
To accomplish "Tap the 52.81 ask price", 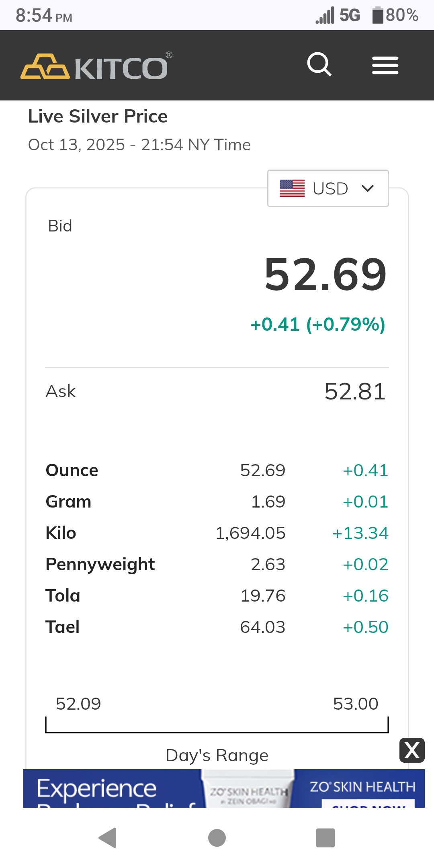I will click(355, 391).
